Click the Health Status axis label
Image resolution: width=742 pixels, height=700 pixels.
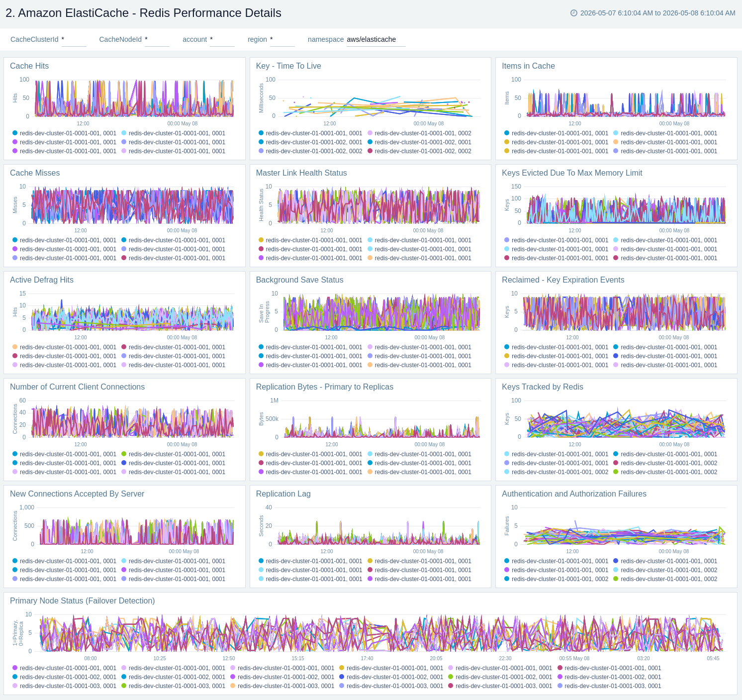coord(261,205)
